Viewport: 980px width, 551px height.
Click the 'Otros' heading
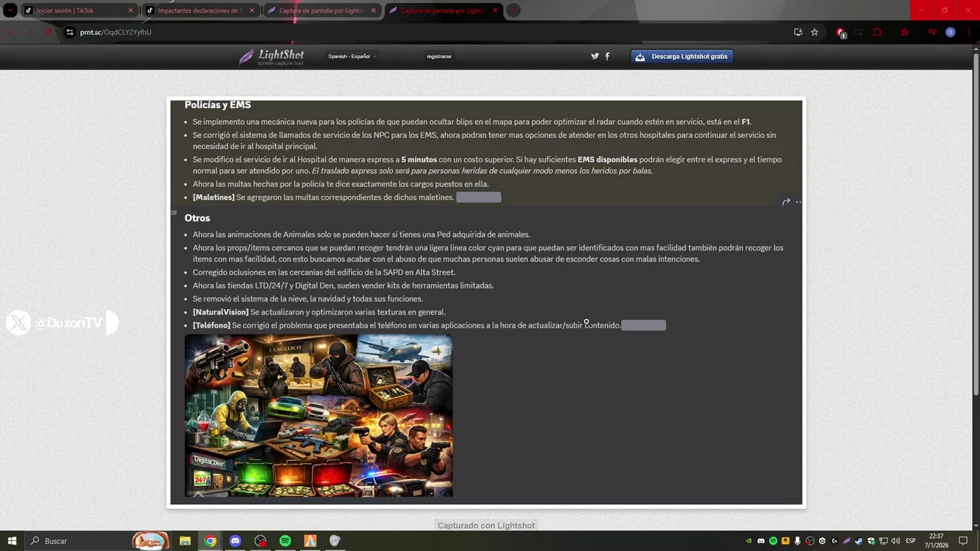(197, 218)
